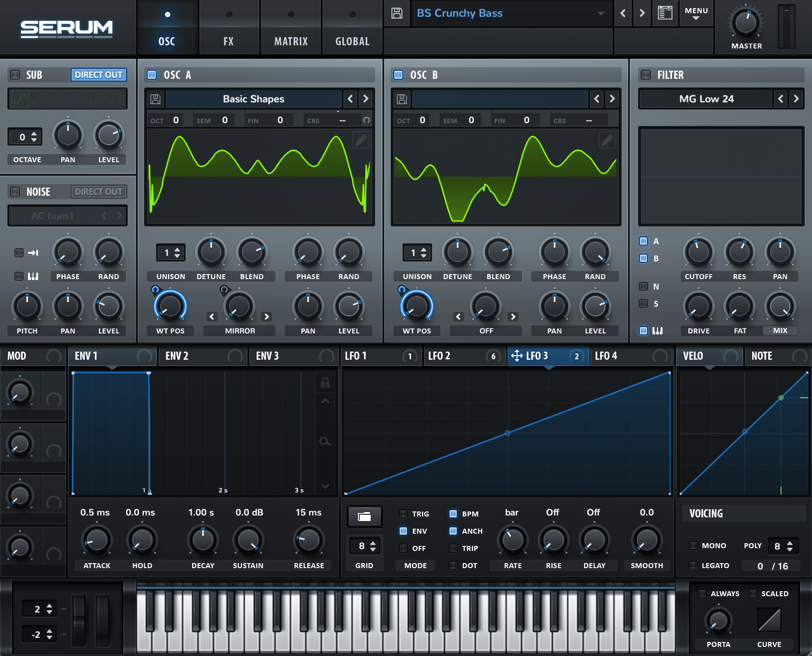Enable the ALWAYS portamento option
Viewport: 812px width, 656px height.
click(702, 593)
